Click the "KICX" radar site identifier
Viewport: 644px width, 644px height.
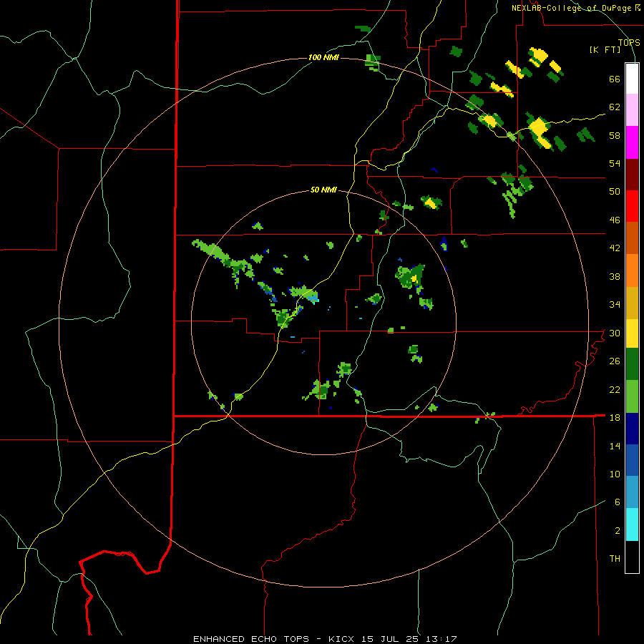click(343, 639)
